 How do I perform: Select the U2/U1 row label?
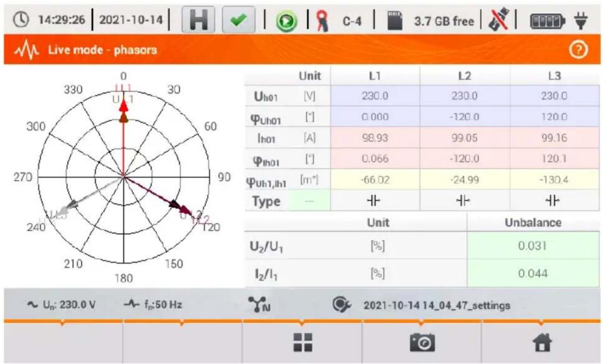[x=268, y=247]
